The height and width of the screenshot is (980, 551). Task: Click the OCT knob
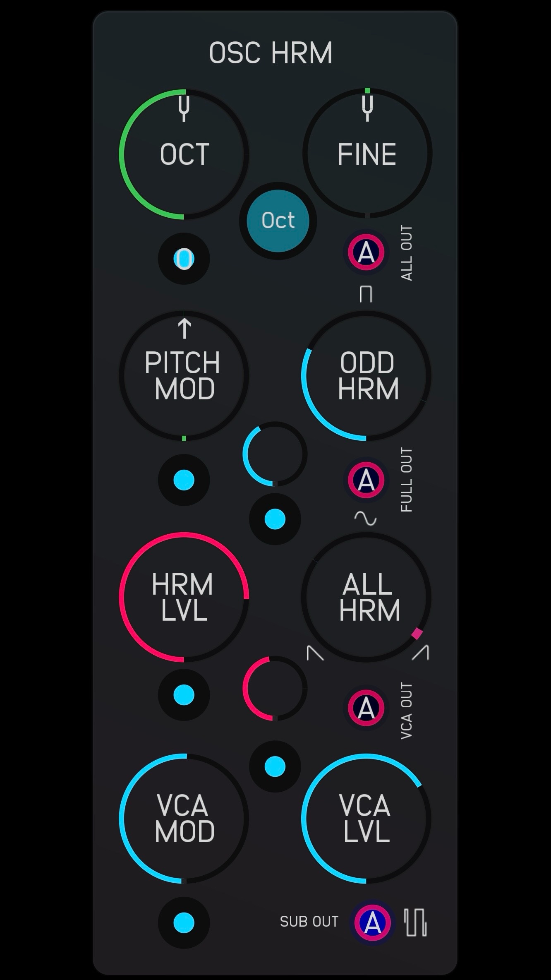click(184, 154)
